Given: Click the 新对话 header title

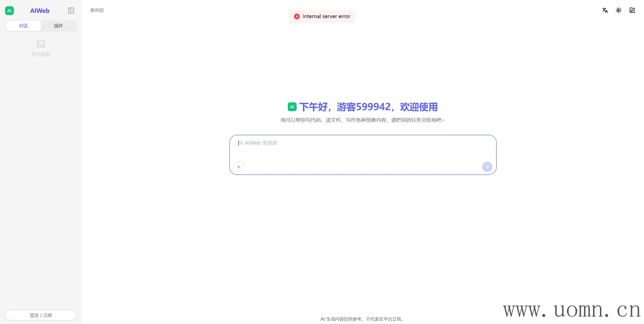Looking at the screenshot, I should [x=97, y=10].
